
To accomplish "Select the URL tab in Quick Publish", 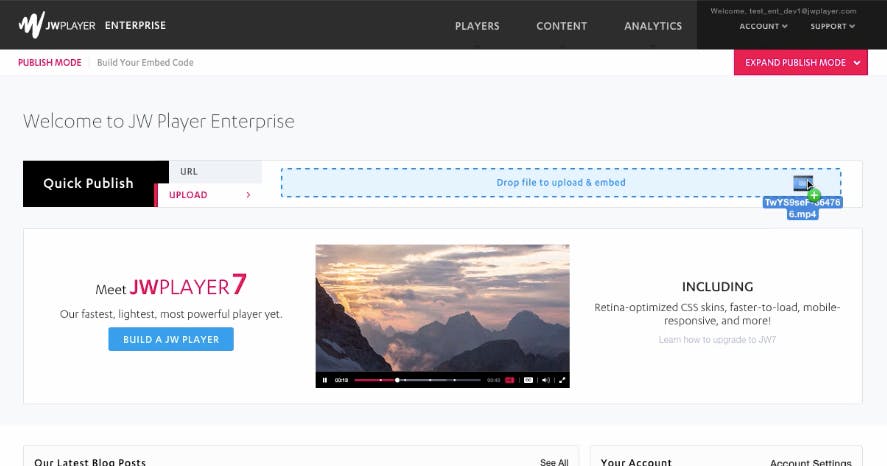I will [x=216, y=171].
